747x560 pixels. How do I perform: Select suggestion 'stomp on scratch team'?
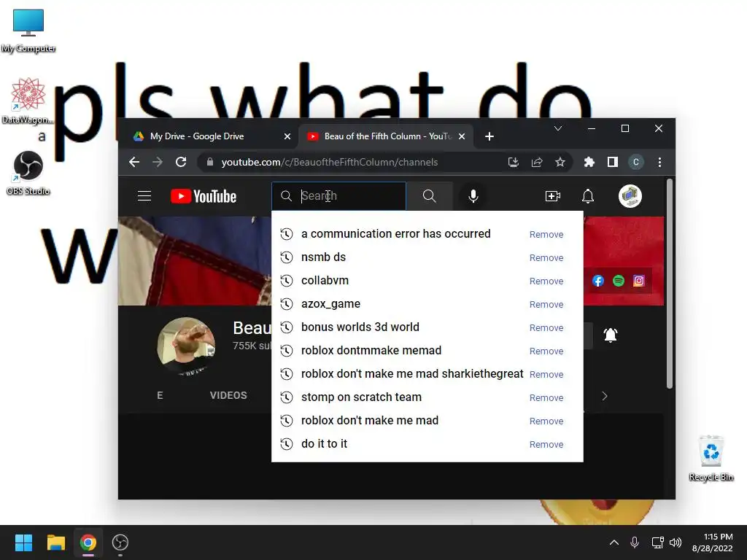[x=361, y=397]
